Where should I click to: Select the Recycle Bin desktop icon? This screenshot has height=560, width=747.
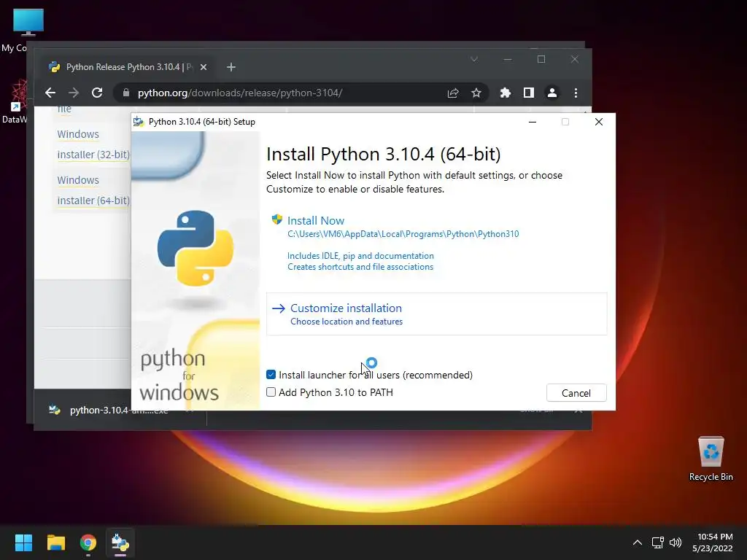click(x=711, y=459)
